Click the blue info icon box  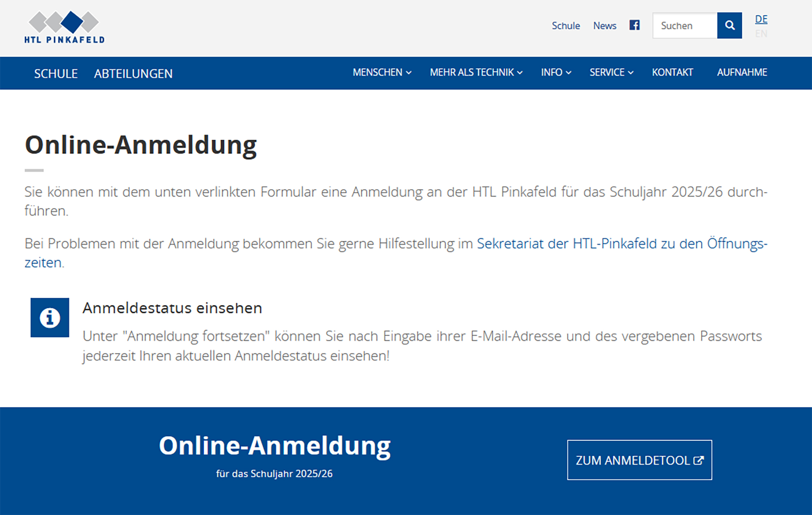(50, 317)
